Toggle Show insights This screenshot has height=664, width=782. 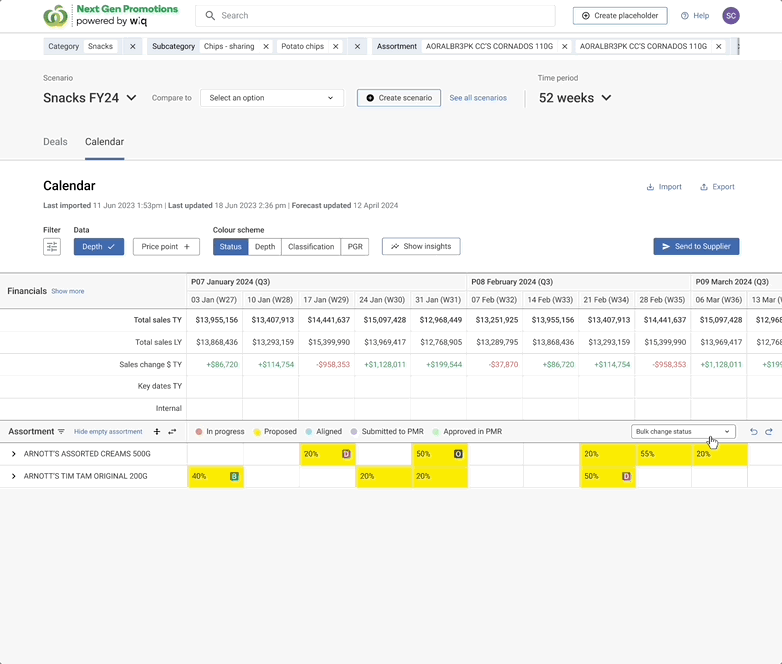(421, 246)
